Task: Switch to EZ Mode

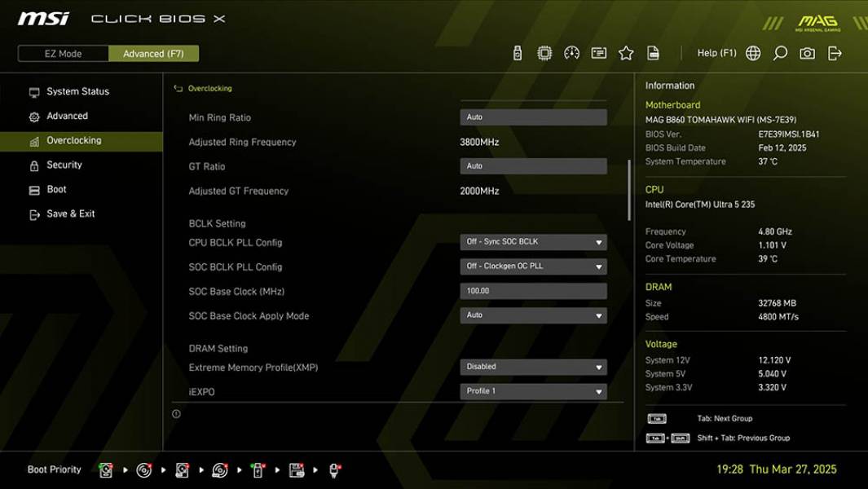Action: click(63, 54)
